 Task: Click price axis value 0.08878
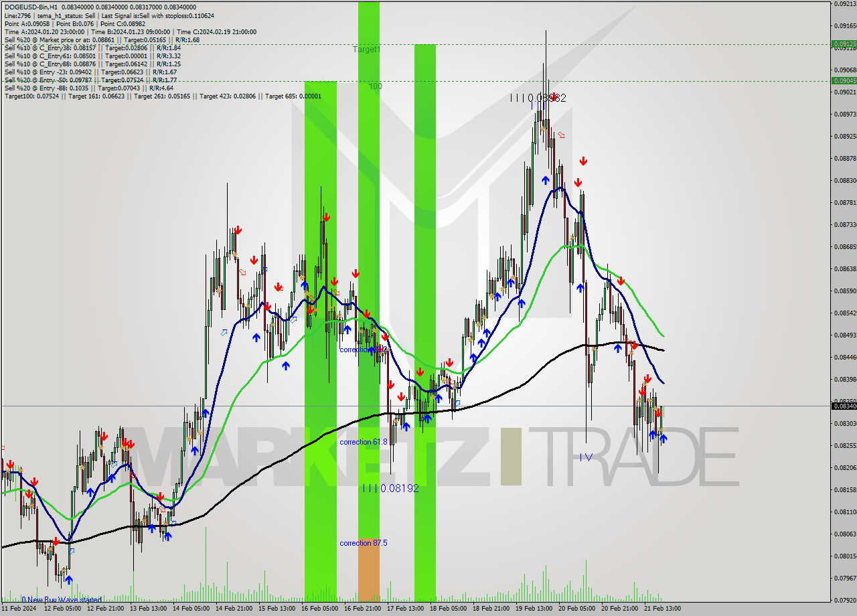point(846,158)
